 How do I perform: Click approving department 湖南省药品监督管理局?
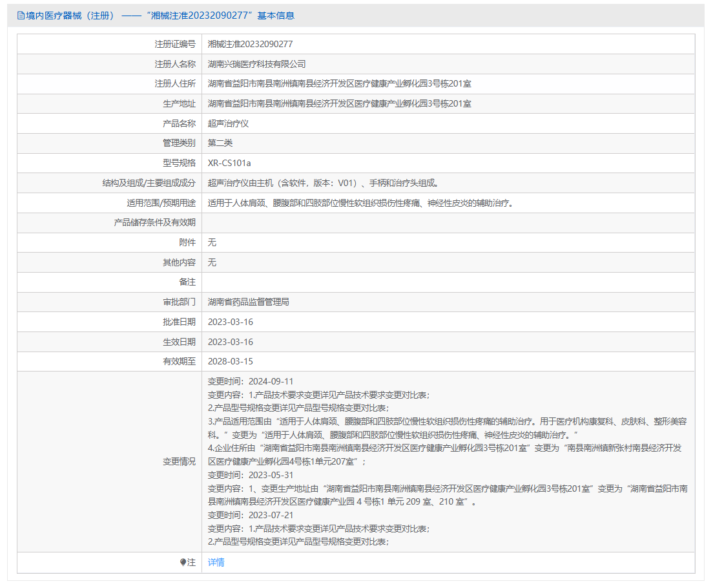pyautogui.click(x=248, y=302)
